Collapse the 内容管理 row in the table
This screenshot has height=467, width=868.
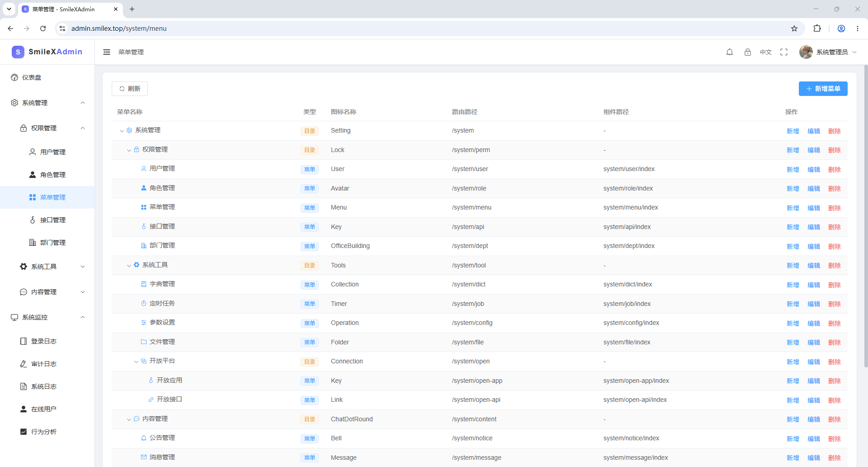tap(129, 419)
